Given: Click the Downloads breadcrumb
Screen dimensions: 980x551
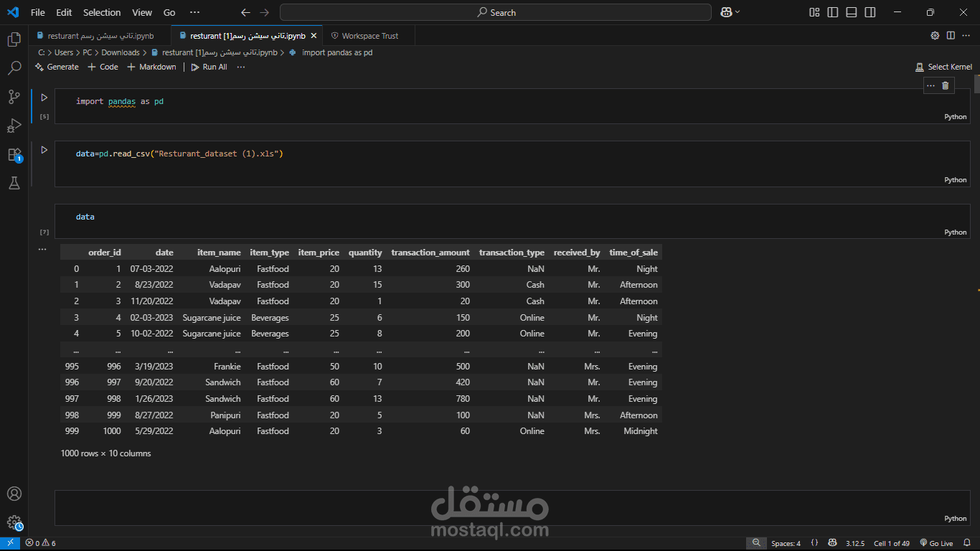Looking at the screenshot, I should (120, 52).
